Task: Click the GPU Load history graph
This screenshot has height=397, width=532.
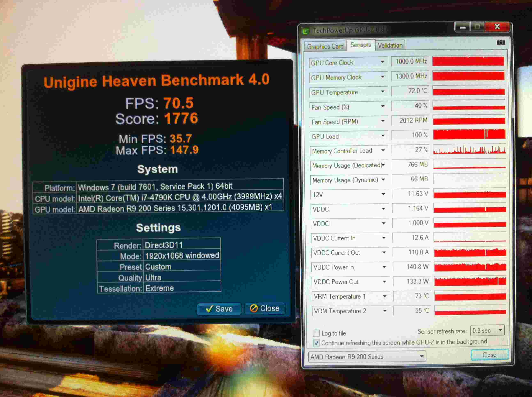Action: pos(469,135)
